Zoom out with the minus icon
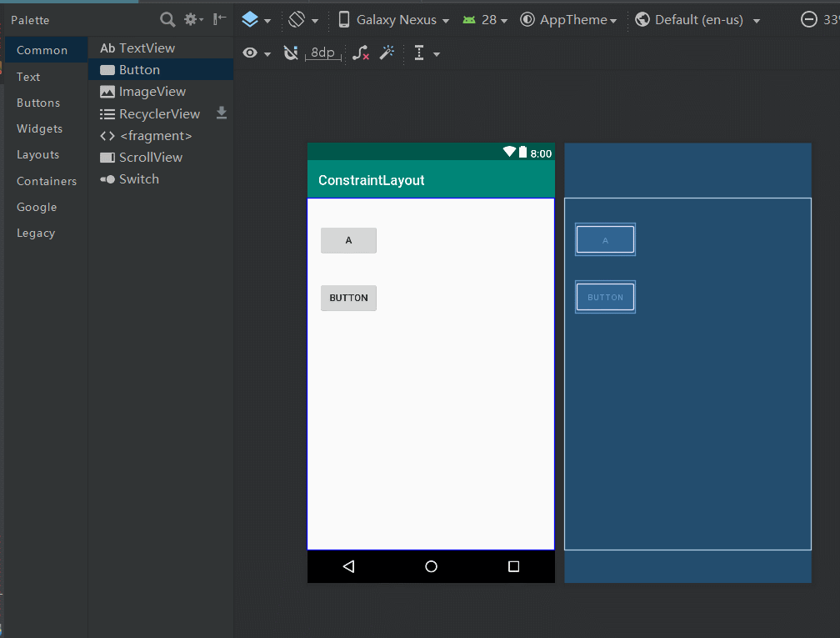The width and height of the screenshot is (840, 638). 809,20
